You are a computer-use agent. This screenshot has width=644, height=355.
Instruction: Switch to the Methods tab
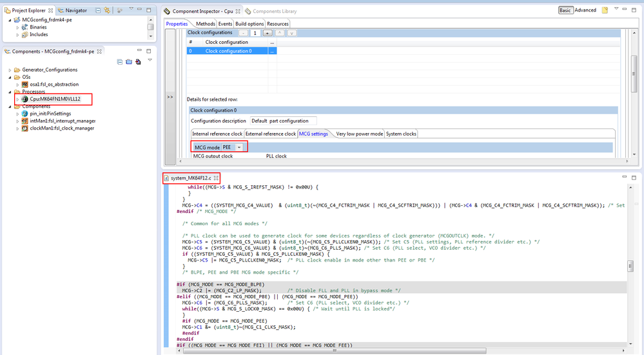click(206, 24)
